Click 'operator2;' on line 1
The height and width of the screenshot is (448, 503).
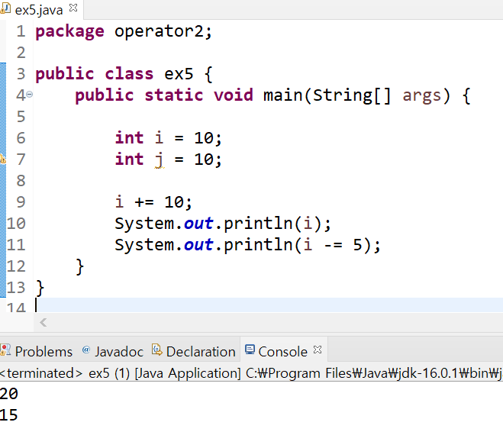tap(163, 32)
